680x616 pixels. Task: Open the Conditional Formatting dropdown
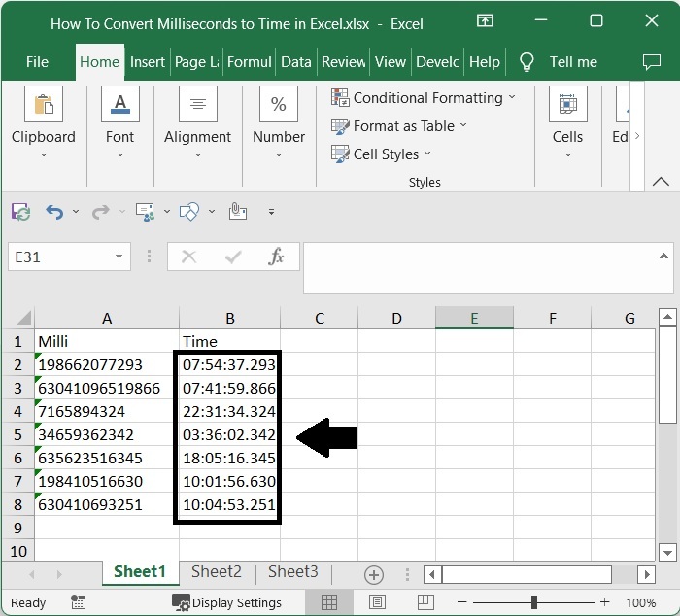coord(423,98)
